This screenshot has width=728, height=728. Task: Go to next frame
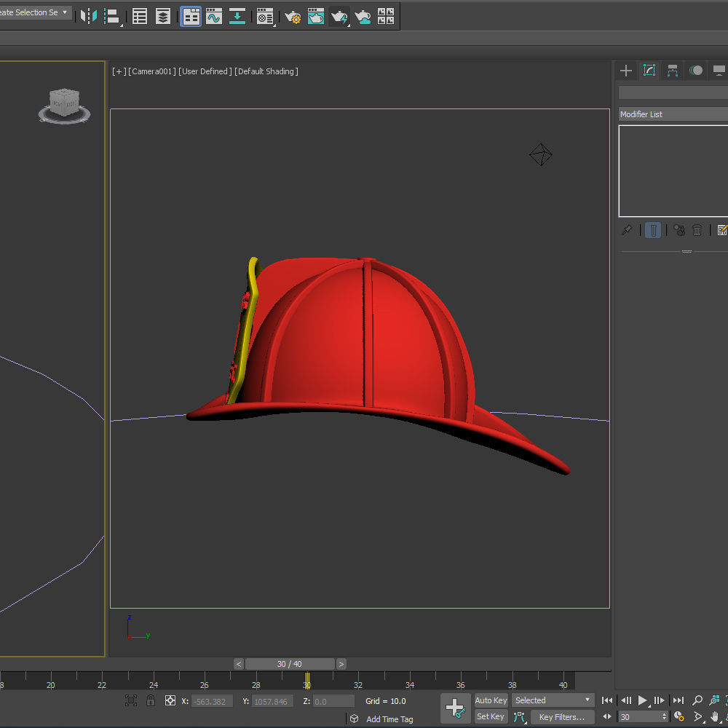click(659, 700)
